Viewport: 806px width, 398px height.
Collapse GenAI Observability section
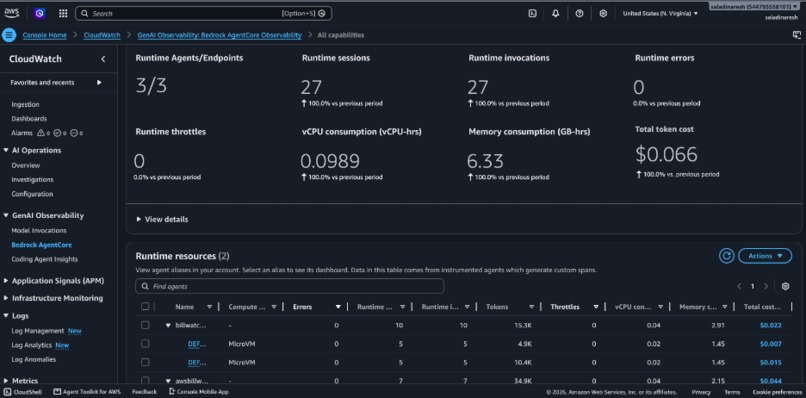tap(6, 215)
